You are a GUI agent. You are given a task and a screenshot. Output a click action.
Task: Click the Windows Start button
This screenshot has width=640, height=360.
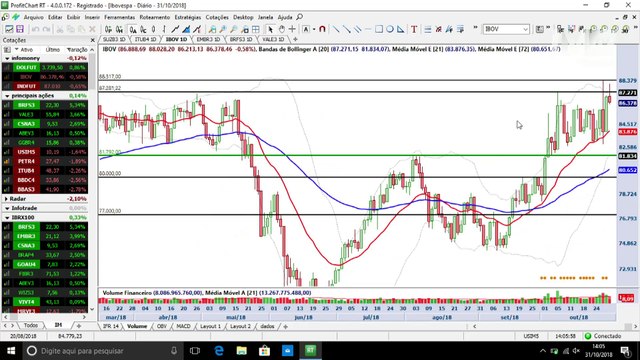(11, 351)
